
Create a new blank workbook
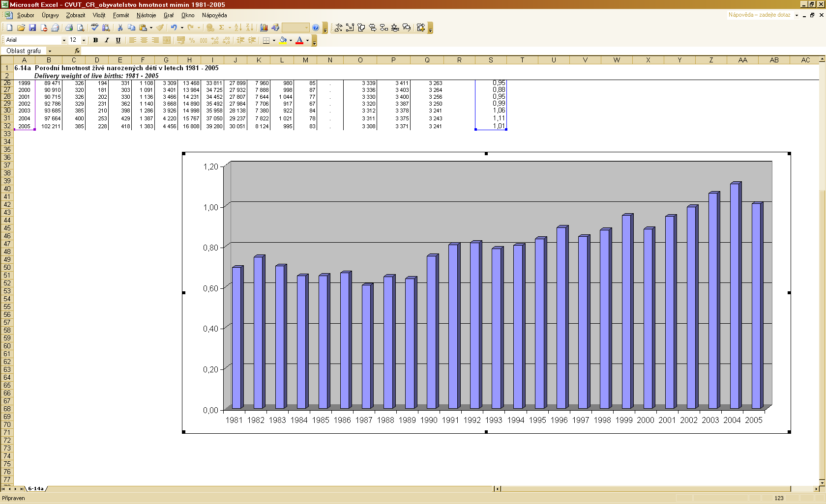coord(9,28)
